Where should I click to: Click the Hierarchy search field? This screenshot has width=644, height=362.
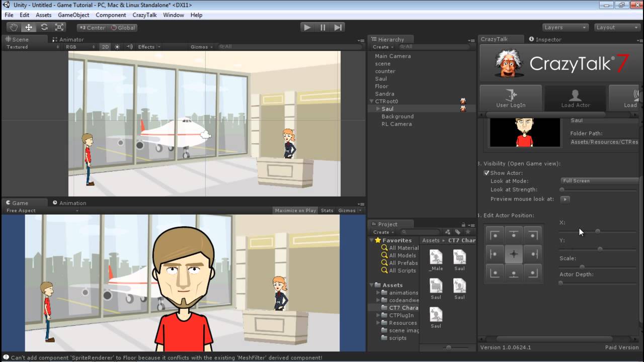pyautogui.click(x=435, y=47)
